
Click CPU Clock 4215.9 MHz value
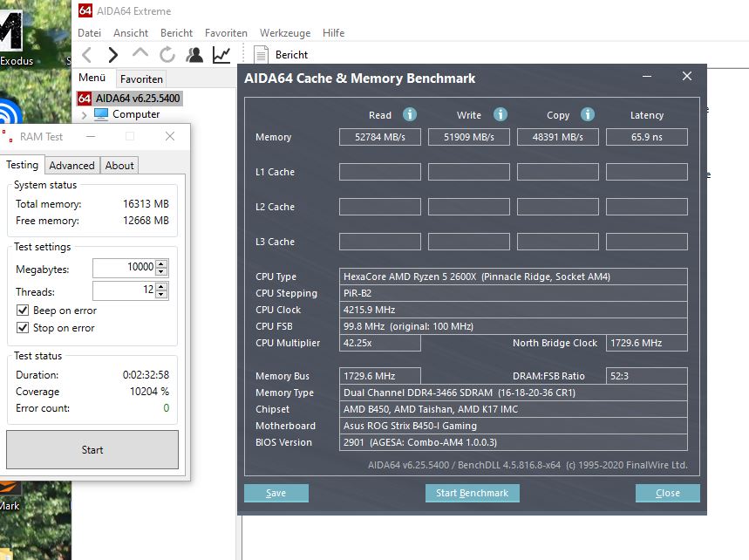(x=514, y=310)
